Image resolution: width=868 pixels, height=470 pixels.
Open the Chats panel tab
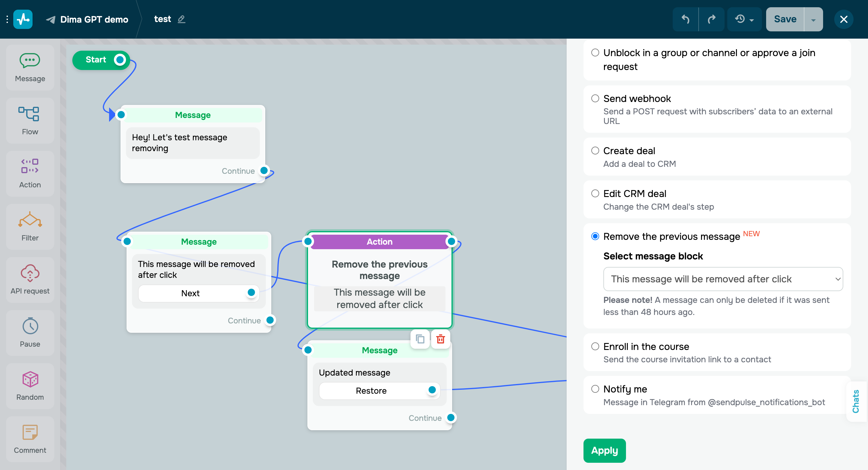click(856, 401)
